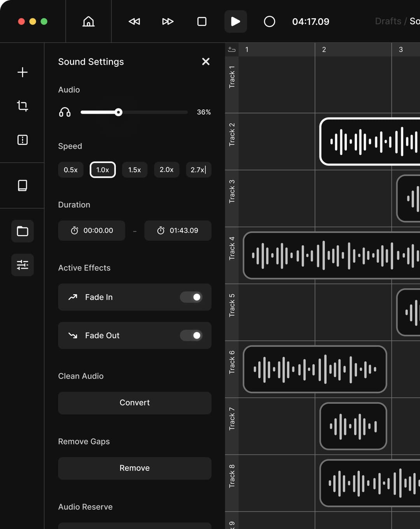Toggle the Fade In effect switch
The height and width of the screenshot is (529, 420).
click(191, 297)
